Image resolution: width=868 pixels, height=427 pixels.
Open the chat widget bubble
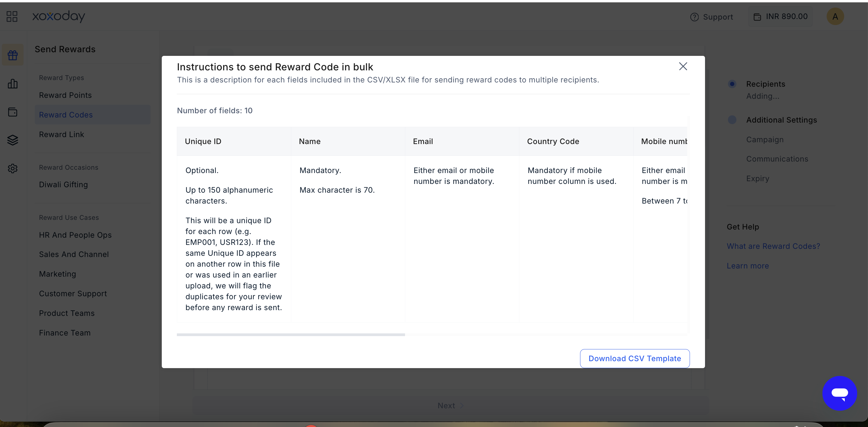tap(840, 393)
